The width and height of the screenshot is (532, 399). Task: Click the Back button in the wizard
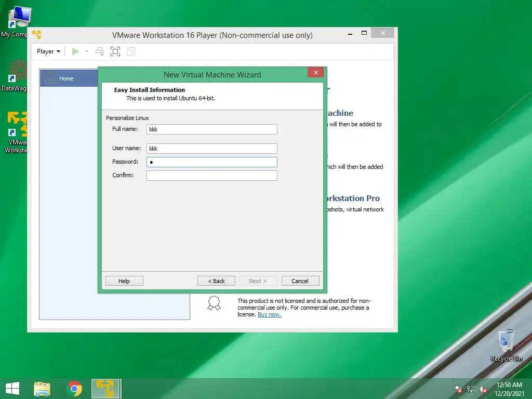(x=216, y=281)
